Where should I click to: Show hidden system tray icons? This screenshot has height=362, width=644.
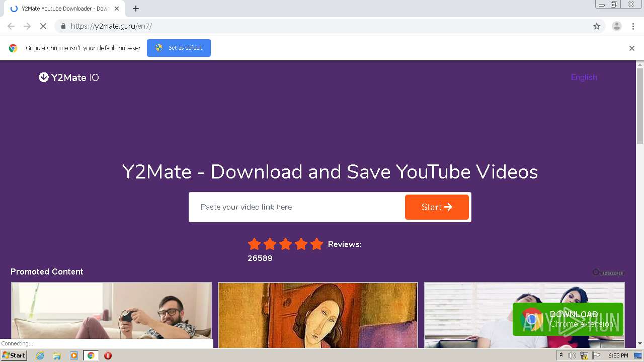pos(561,355)
